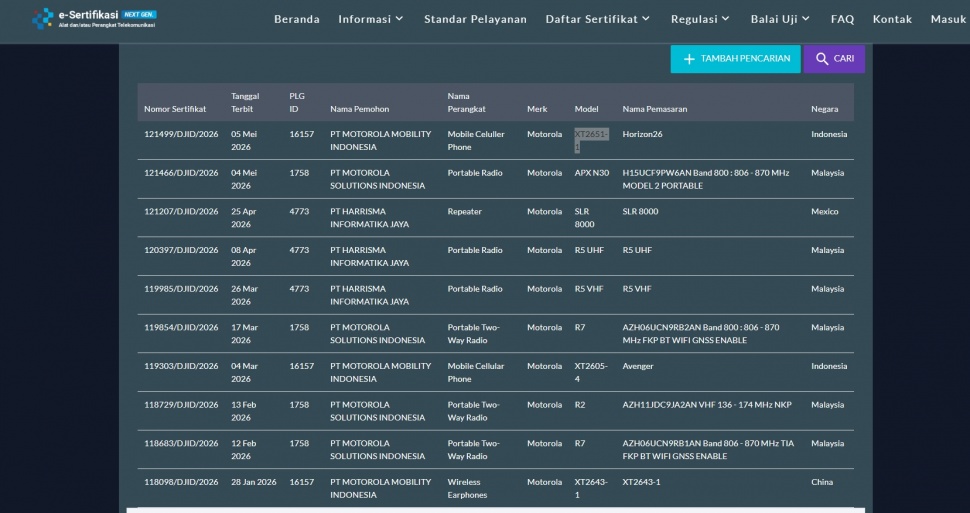Click the Avenger marketing name
The image size is (970, 513).
[638, 366]
